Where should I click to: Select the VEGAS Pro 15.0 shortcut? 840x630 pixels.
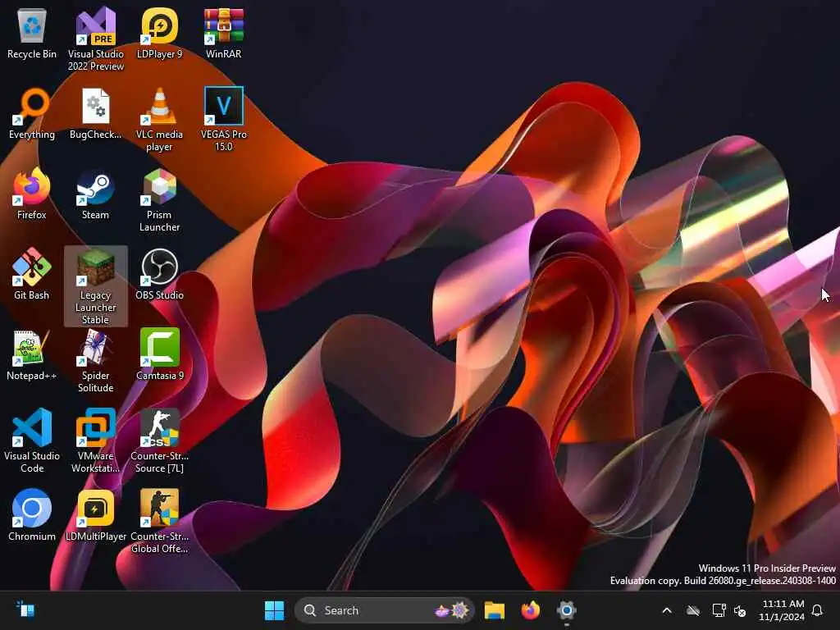[223, 119]
